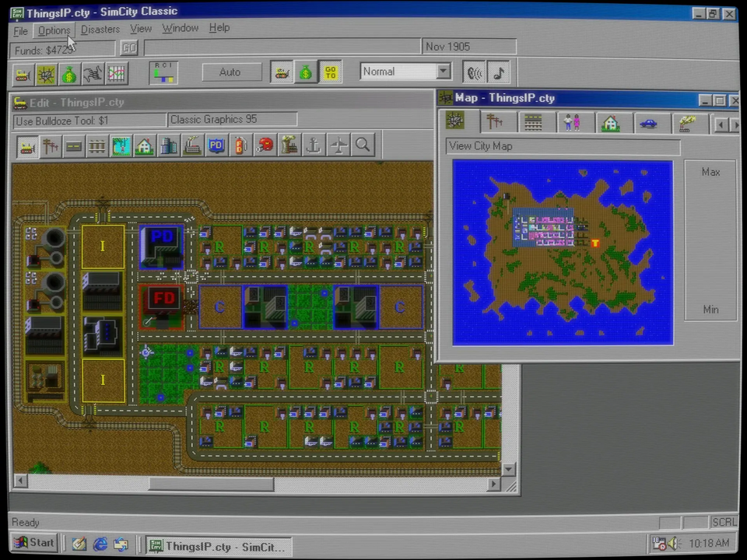Open the Edit window from main toolbar bulldozer icon

[23, 75]
